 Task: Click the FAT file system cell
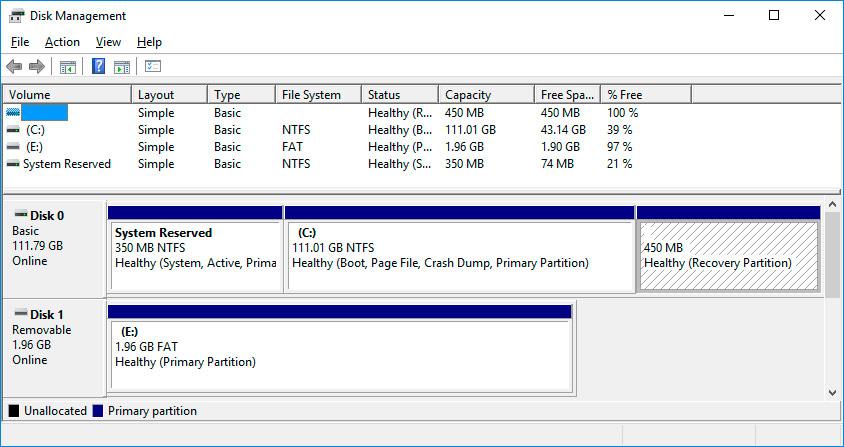292,147
